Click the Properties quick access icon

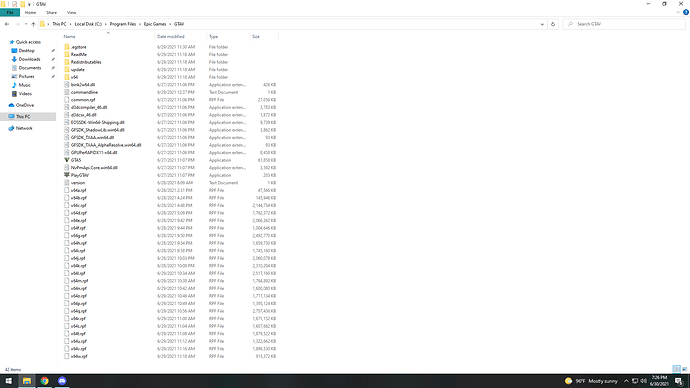pyautogui.click(x=15, y=4)
